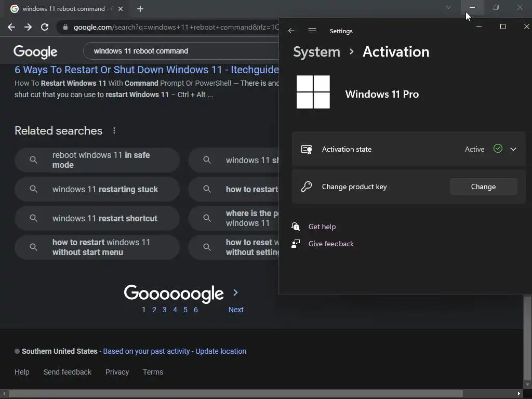Click the horizontal scrollbar in Chrome
Screen dimensions: 532x399
tap(236, 394)
